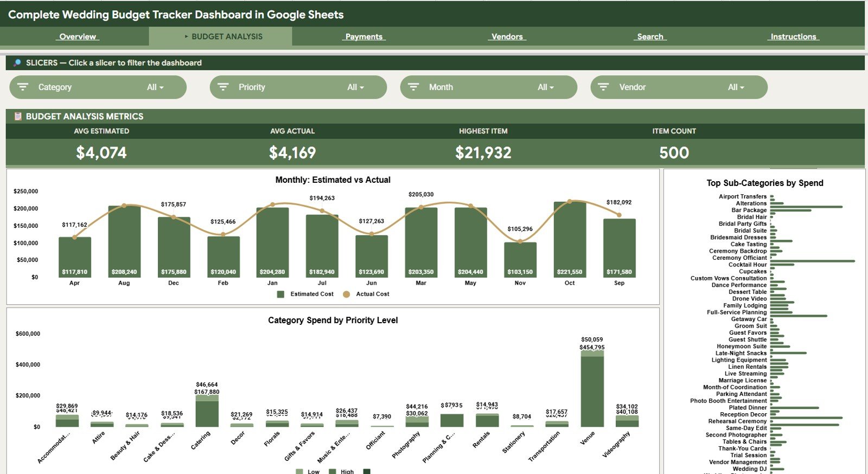Expand the Category slicer All dropdown
Image resolution: width=868 pixels, height=474 pixels.
[155, 87]
